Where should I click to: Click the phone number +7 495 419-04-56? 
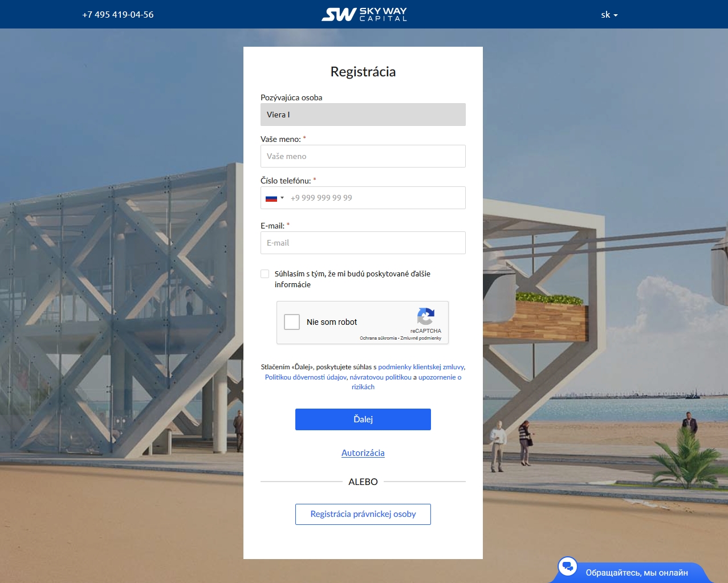pos(117,14)
